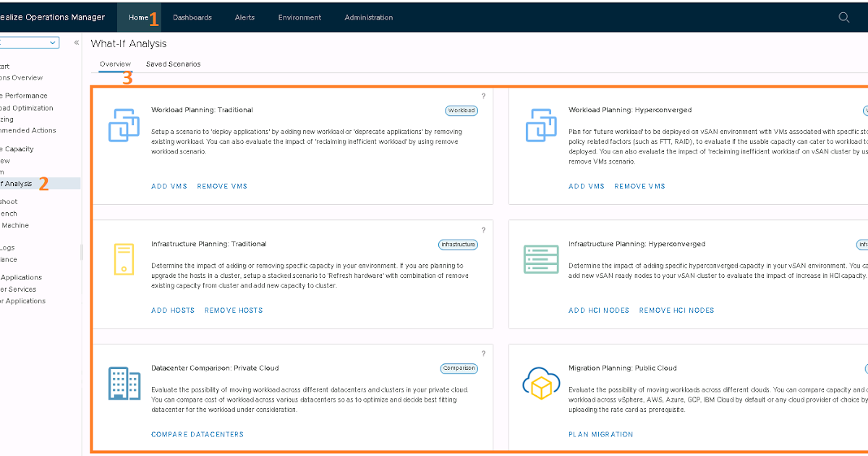Open the Dashboards menu
The width and height of the screenshot is (868, 456).
point(192,17)
